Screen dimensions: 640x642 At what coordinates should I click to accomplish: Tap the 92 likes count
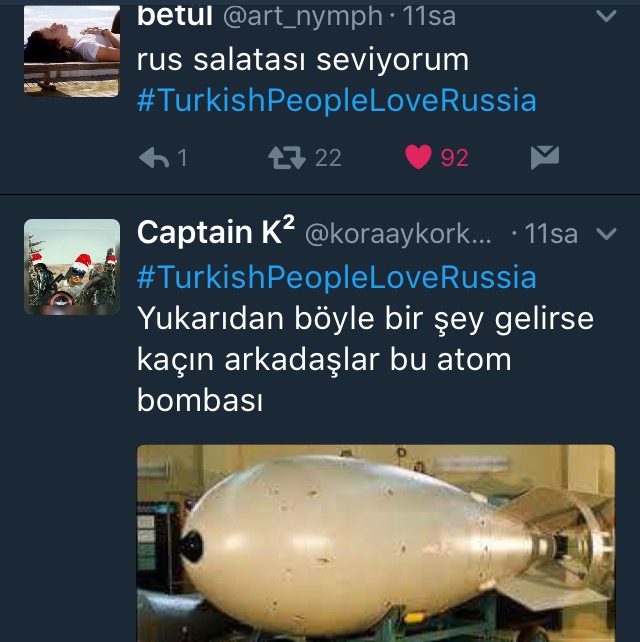455,158
